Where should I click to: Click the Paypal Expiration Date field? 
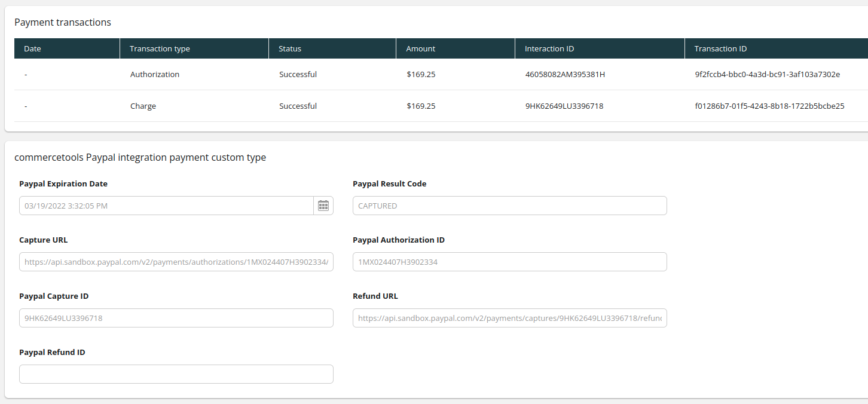(x=166, y=206)
